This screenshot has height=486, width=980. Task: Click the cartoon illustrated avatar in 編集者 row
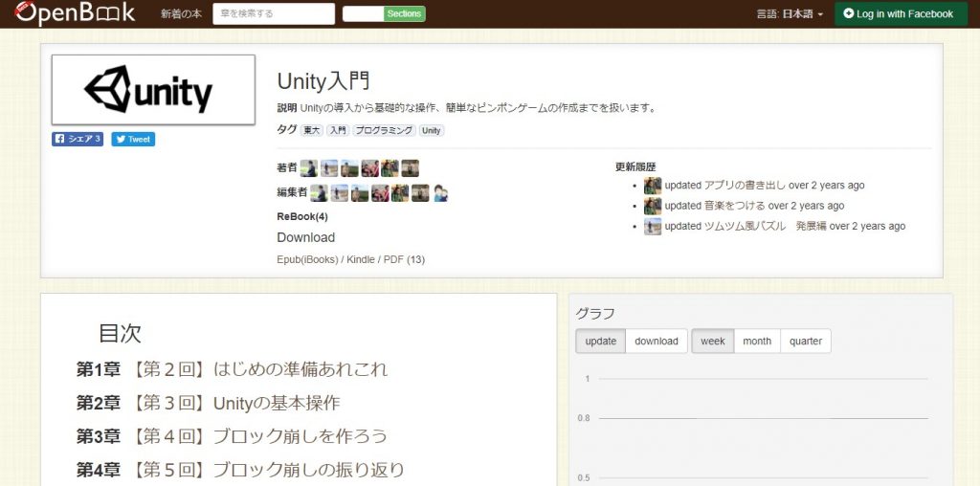pos(440,193)
